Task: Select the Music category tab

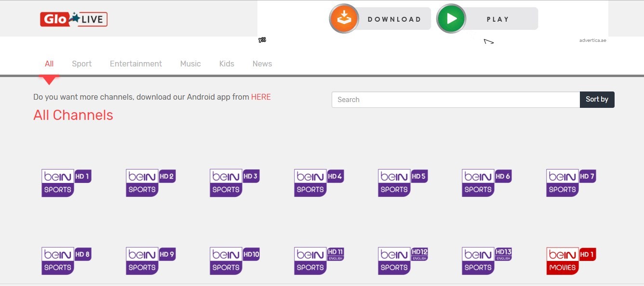Action: (190, 64)
